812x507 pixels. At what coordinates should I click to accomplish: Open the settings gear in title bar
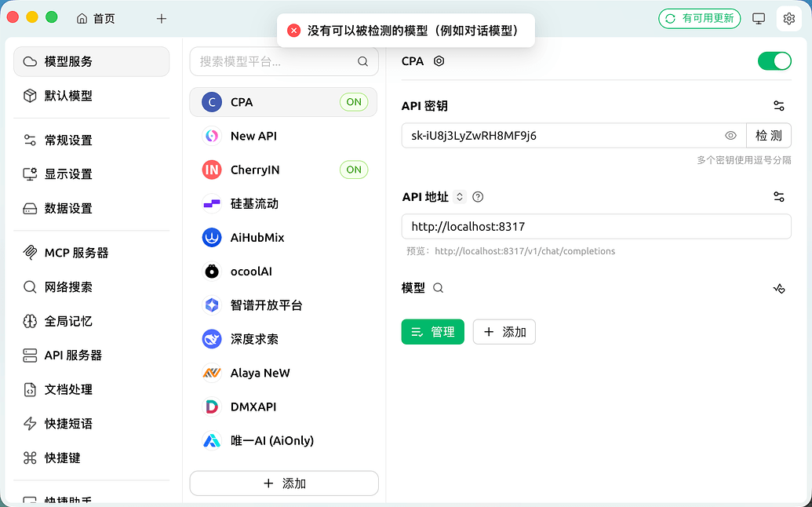pos(788,19)
